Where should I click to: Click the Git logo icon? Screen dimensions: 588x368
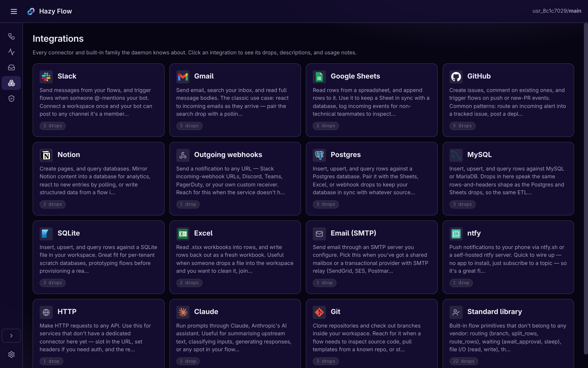tap(319, 312)
